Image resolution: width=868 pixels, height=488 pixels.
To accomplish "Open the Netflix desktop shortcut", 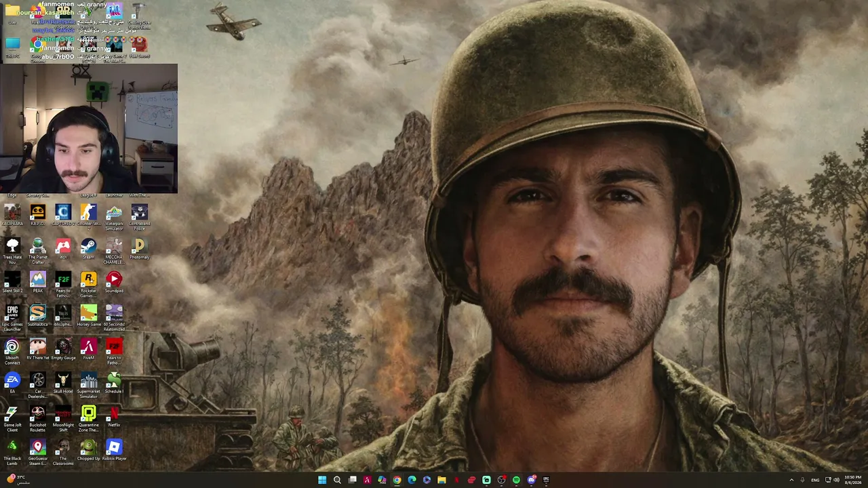I will pos(114,417).
